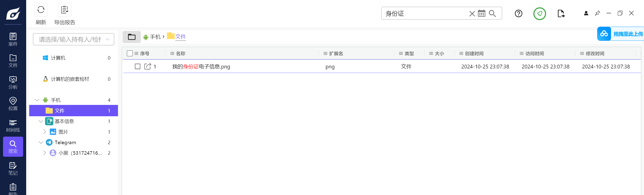644x195 pixels.
Task: Open the 分析 (Analysis) sidebar icon
Action: point(13,83)
